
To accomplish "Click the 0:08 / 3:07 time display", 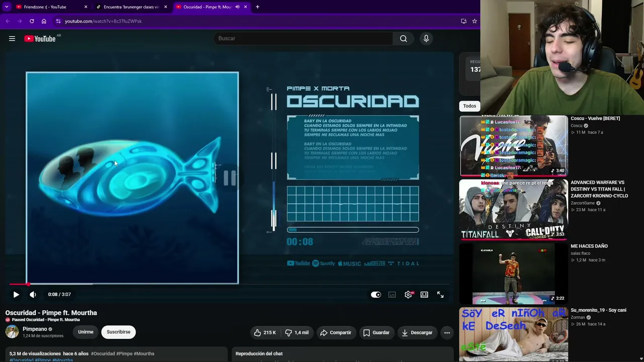I will click(59, 295).
